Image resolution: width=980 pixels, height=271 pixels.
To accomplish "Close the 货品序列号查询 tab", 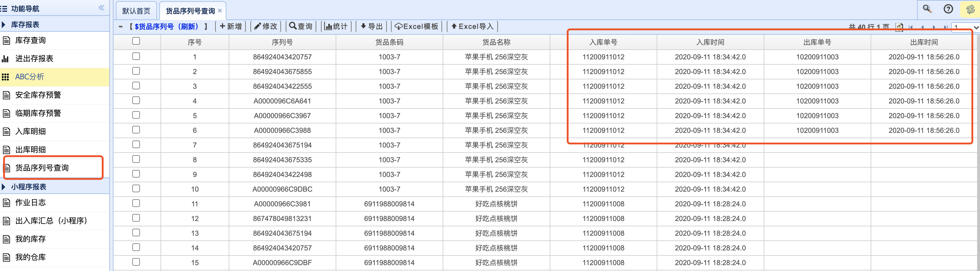I will [x=220, y=11].
